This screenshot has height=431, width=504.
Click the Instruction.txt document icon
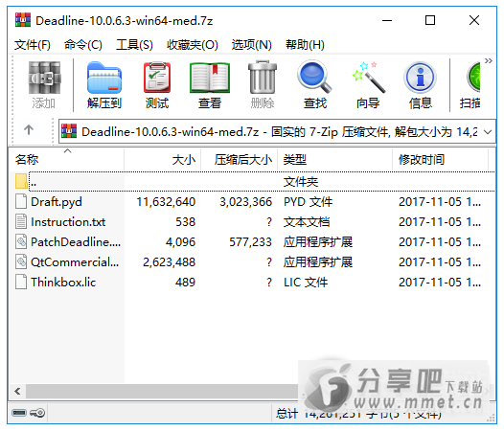21,221
